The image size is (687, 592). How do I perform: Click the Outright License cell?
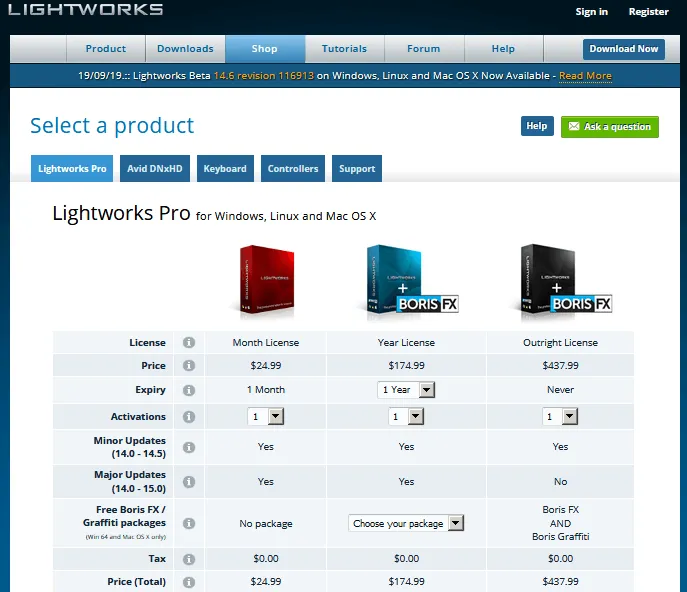560,343
